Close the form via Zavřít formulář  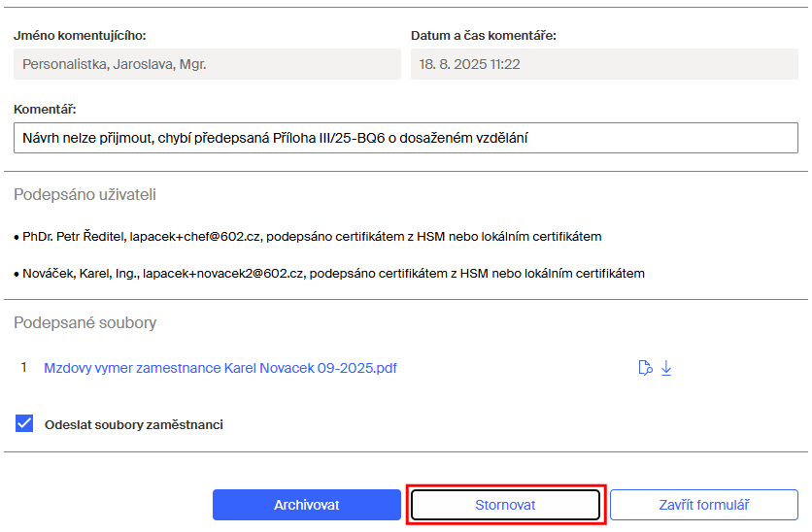[x=703, y=505]
